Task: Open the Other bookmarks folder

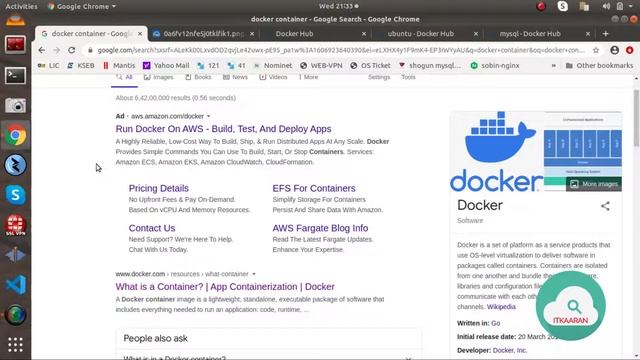Action: (x=599, y=65)
